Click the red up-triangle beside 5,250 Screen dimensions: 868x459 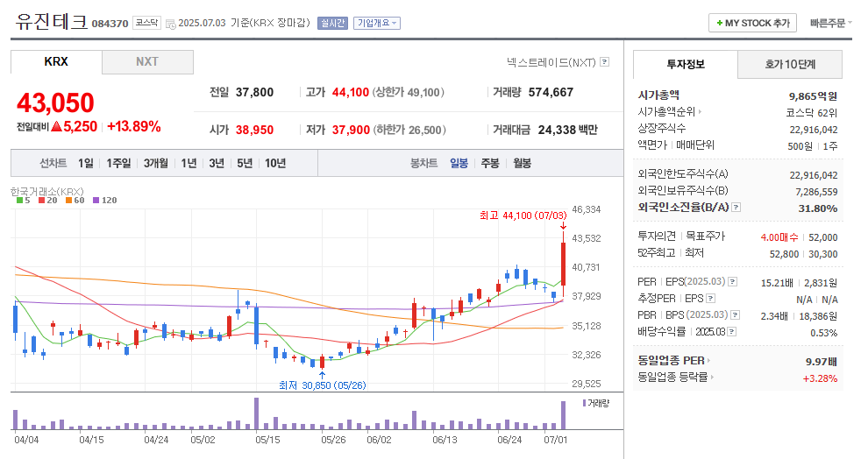click(x=56, y=127)
